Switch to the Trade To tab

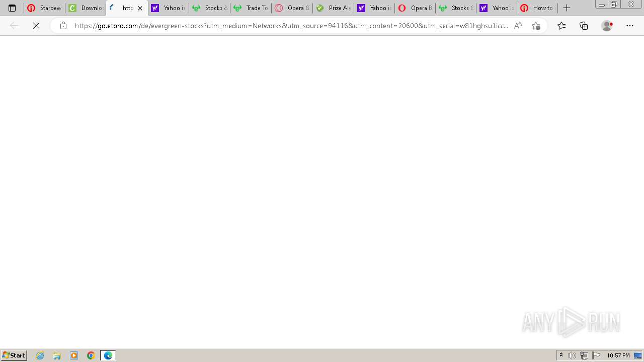pyautogui.click(x=251, y=8)
